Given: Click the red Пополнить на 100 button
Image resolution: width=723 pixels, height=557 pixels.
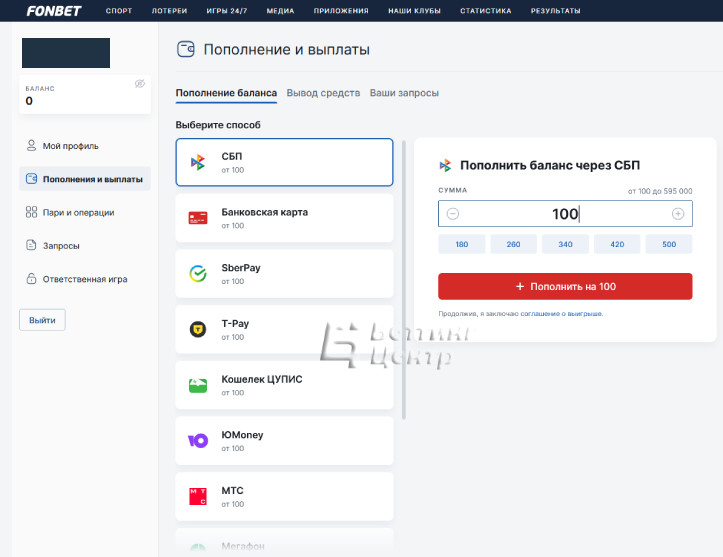Looking at the screenshot, I should pyautogui.click(x=565, y=286).
